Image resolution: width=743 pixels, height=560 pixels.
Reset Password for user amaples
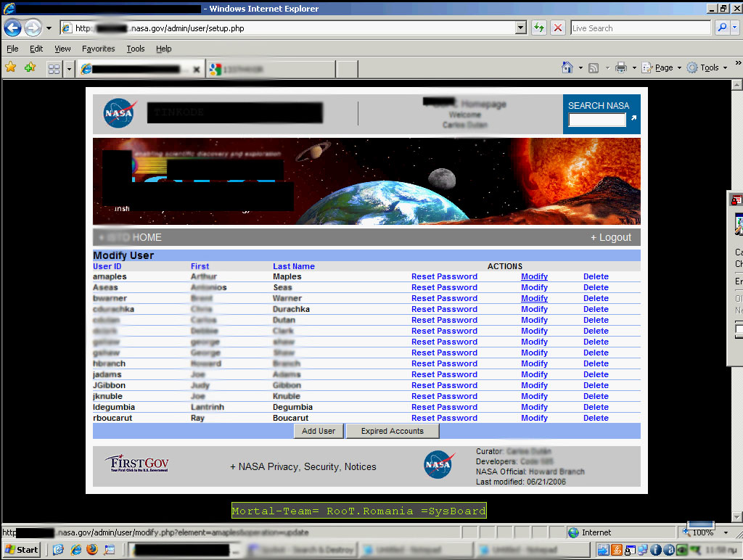click(x=444, y=276)
